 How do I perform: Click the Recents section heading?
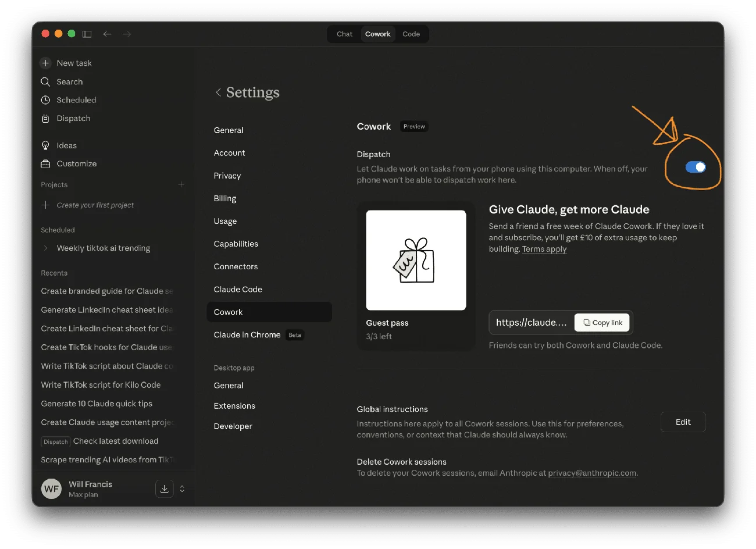tap(54, 273)
